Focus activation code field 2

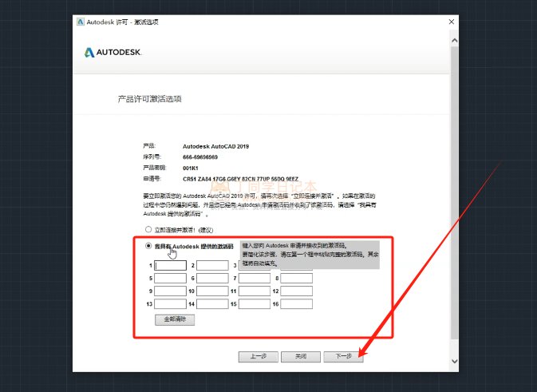(x=212, y=265)
